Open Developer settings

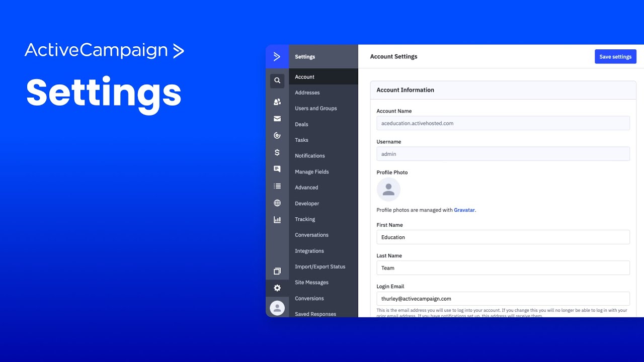pos(324,204)
